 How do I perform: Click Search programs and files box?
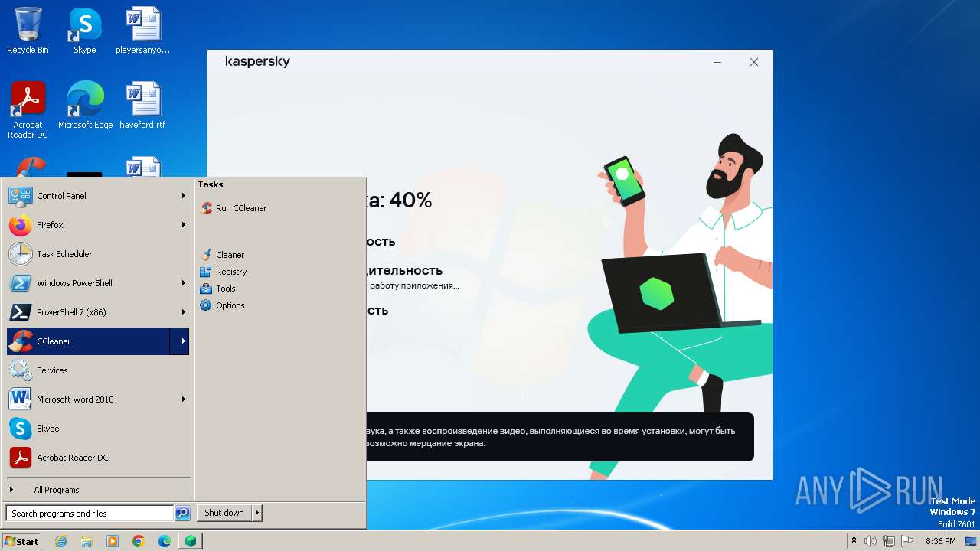tap(90, 514)
